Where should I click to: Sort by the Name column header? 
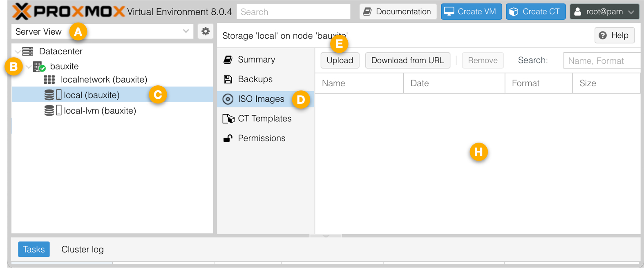coord(359,83)
